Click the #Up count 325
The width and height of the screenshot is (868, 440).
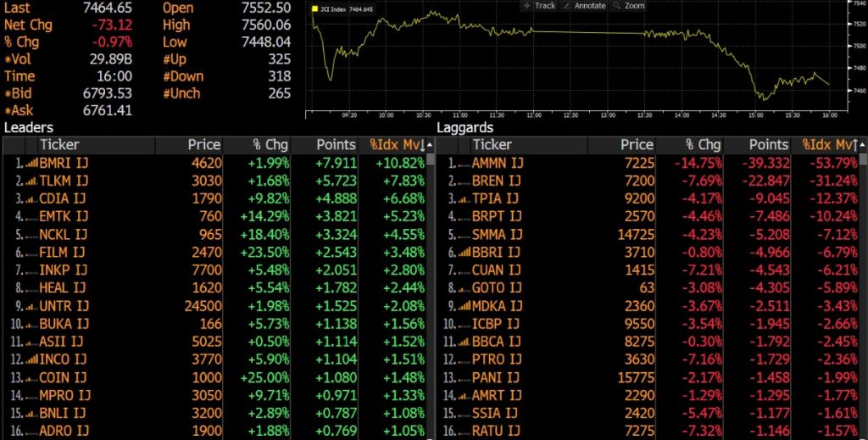coord(280,59)
